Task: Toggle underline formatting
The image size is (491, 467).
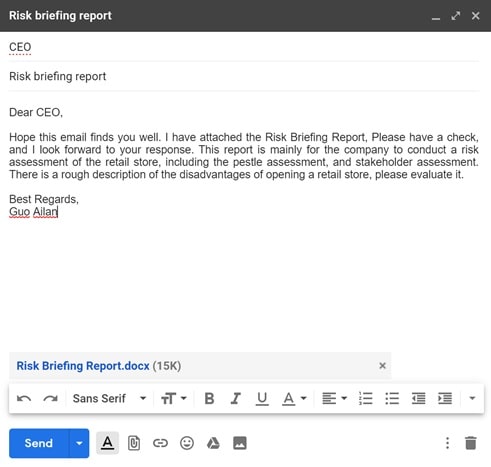Action: (262, 399)
